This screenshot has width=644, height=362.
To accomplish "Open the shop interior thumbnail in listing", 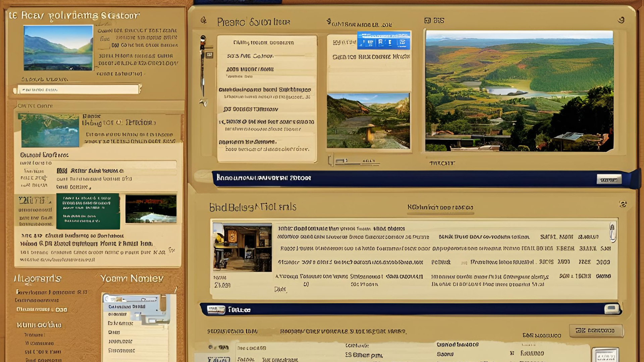I will [x=242, y=247].
